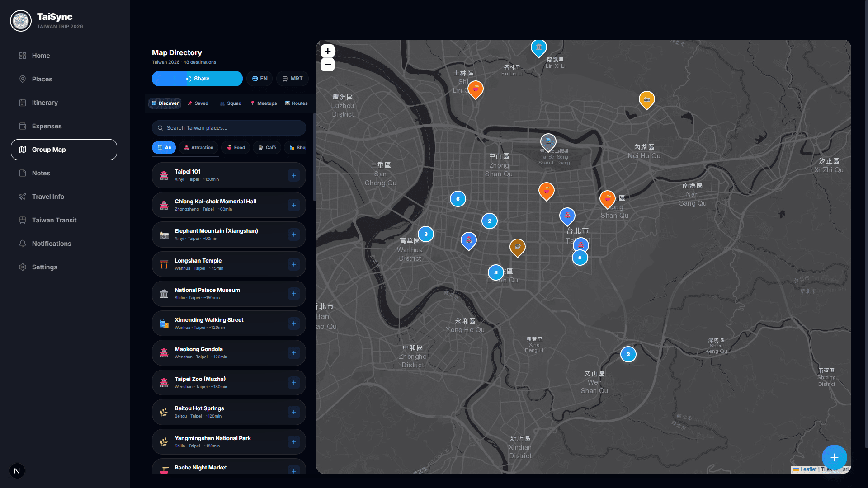Screen dimensions: 868x488
Task: Go to the Itinerary page
Action: click(x=64, y=103)
